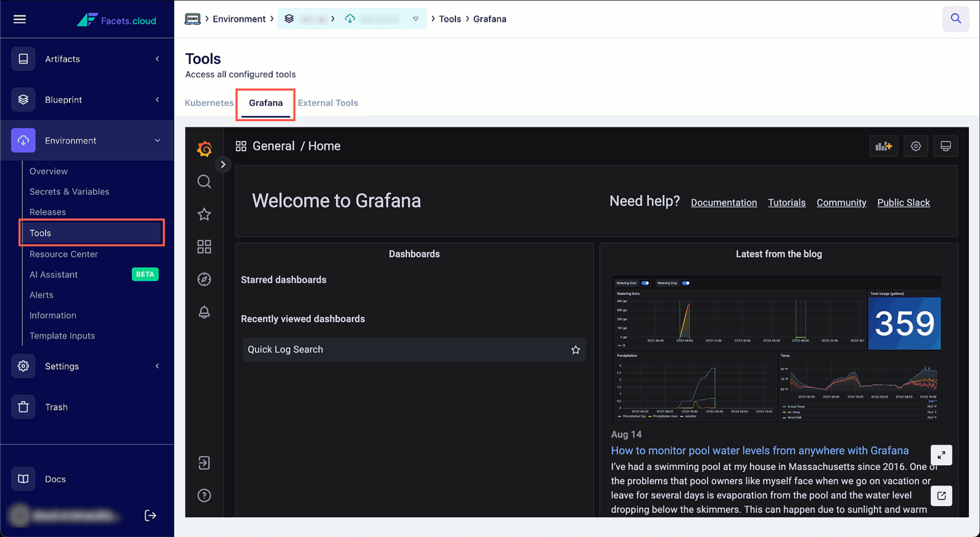Expand the Grafana sidebar arrow
980x537 pixels.
[223, 164]
